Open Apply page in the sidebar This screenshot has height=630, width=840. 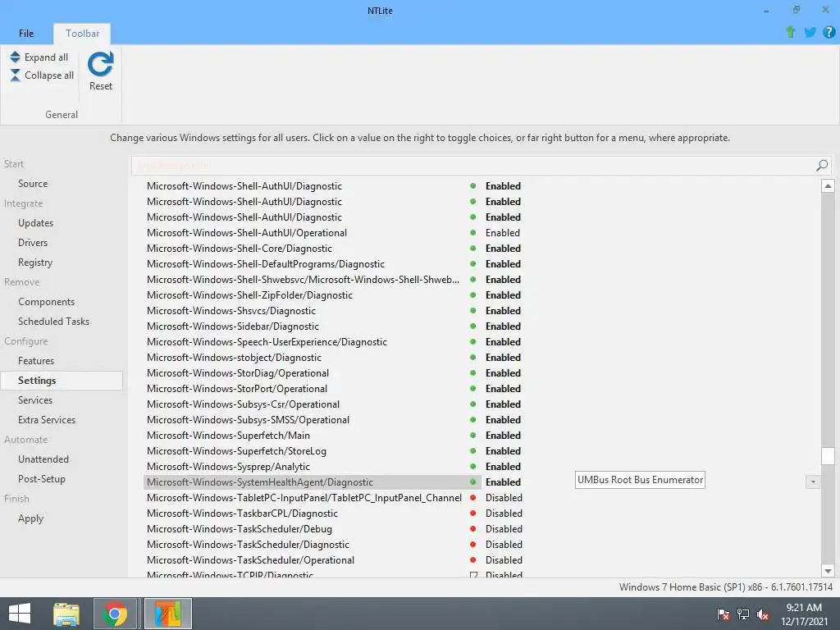[x=30, y=518]
